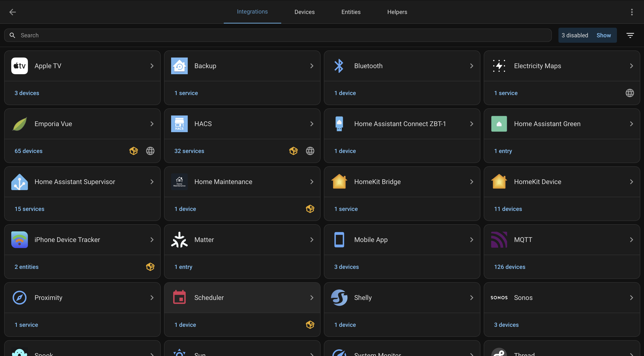The width and height of the screenshot is (644, 356).
Task: Click the Bluetooth logo icon
Action: click(339, 66)
